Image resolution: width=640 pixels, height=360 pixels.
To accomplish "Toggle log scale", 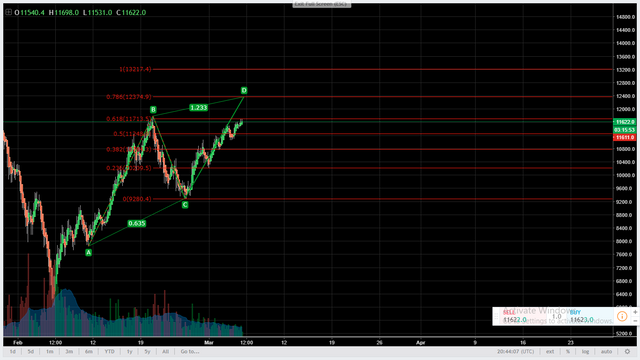I will 585,351.
